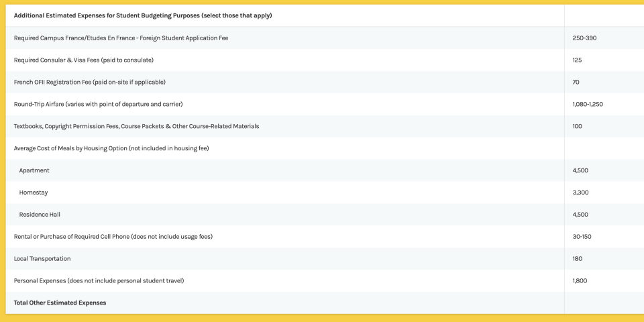Click the 1,800 personal expenses amount
The image size is (644, 322).
(x=580, y=280)
